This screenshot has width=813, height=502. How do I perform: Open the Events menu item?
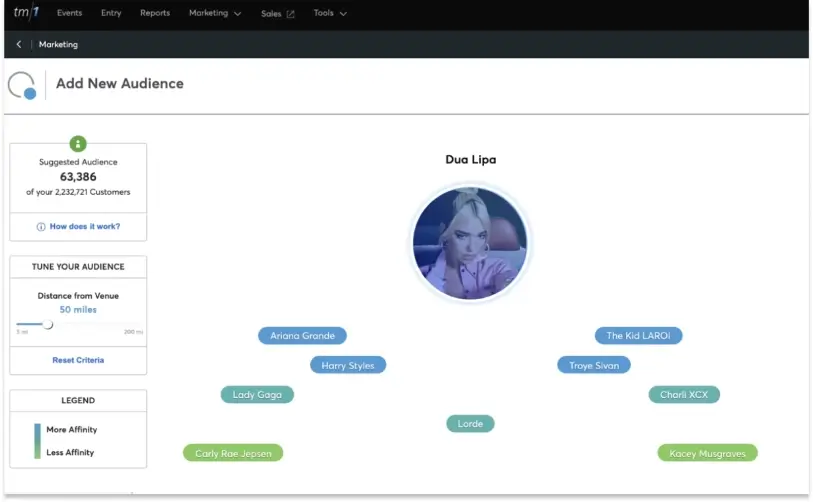coord(69,13)
